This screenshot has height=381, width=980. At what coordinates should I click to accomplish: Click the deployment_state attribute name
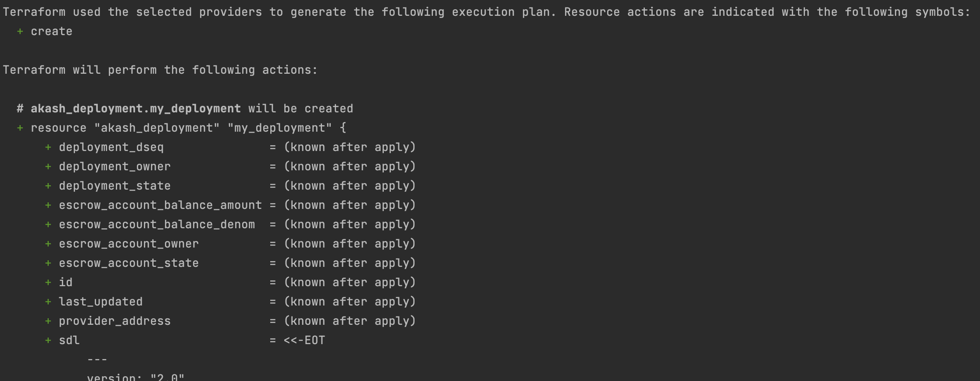point(114,186)
